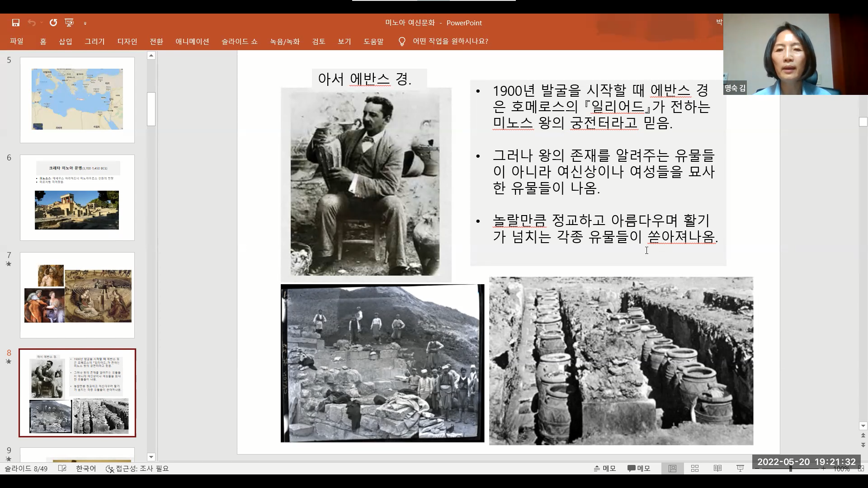Click the zoom slider handle
This screenshot has width=868, height=488.
pyautogui.click(x=790, y=469)
